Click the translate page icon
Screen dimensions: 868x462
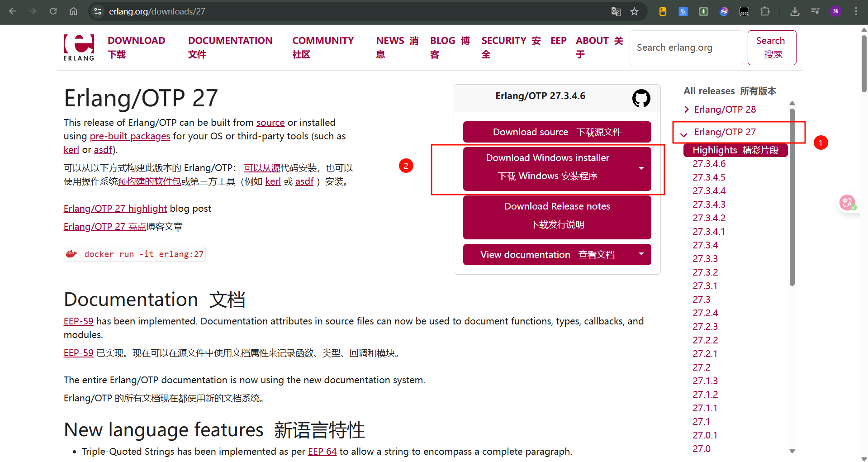click(x=616, y=11)
